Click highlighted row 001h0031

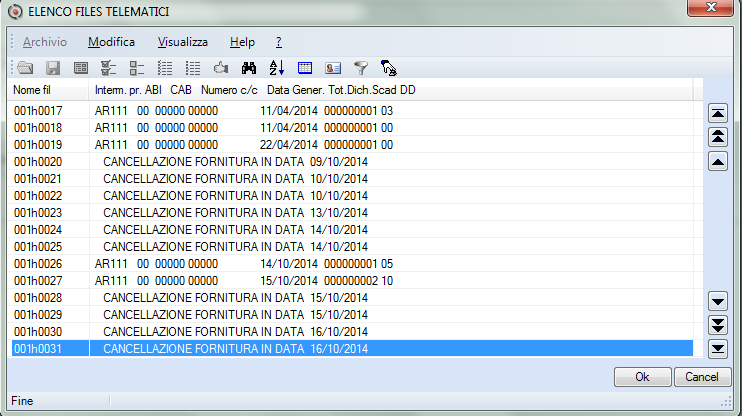pos(352,349)
